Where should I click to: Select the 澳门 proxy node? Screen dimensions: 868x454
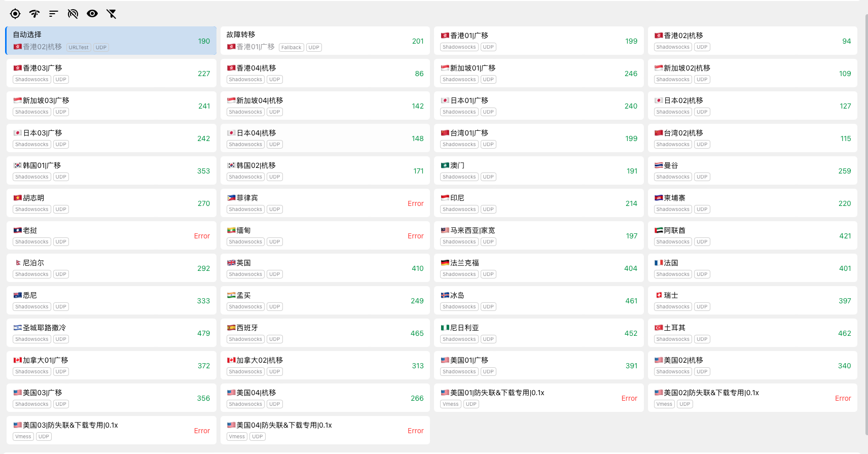pos(538,170)
